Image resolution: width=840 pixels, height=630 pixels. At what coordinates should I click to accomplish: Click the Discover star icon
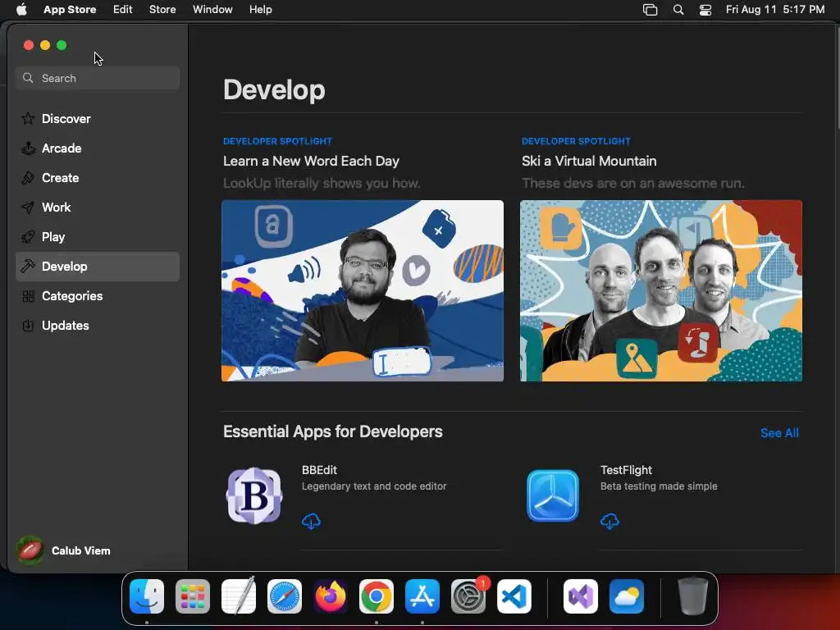(28, 118)
